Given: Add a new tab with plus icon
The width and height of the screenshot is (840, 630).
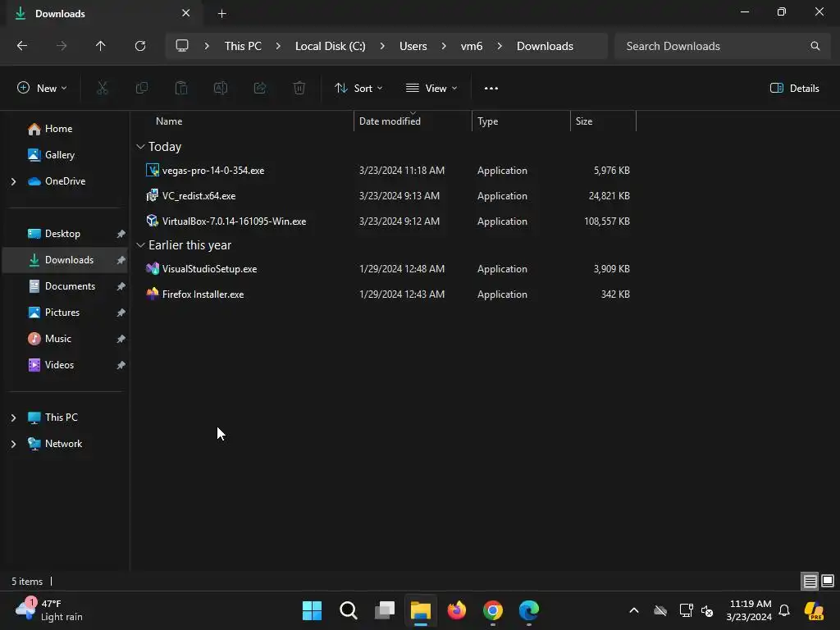Looking at the screenshot, I should point(221,14).
